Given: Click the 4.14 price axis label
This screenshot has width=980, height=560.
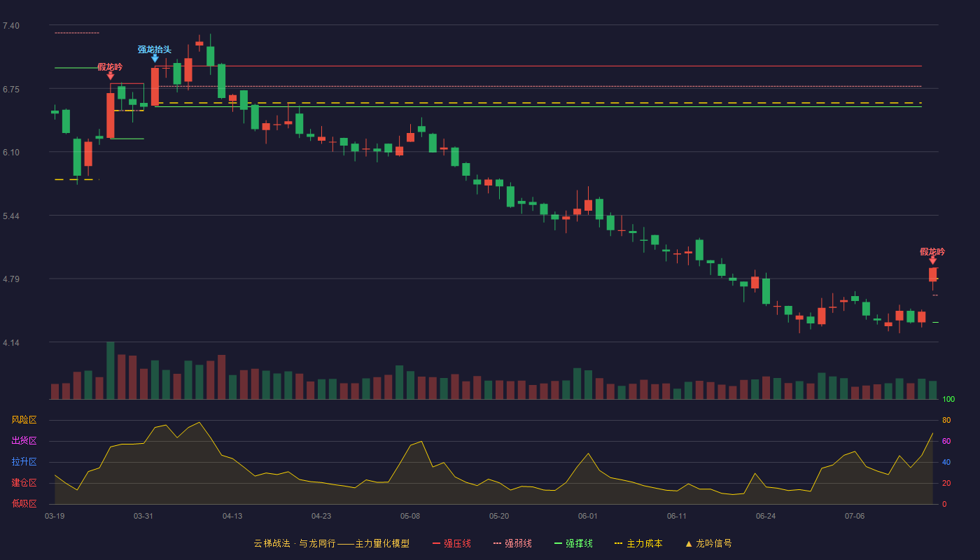Looking at the screenshot, I should pos(11,343).
